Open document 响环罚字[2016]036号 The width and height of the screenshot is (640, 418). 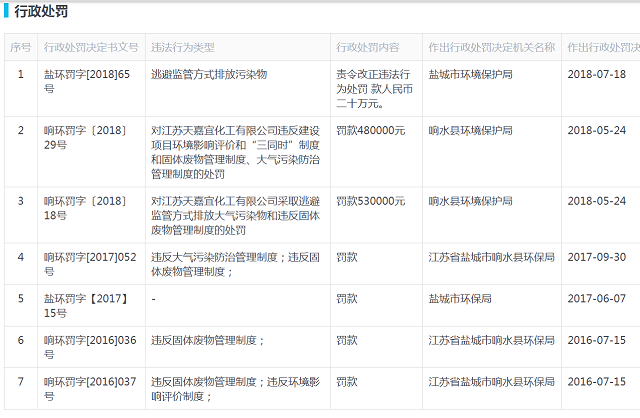point(88,348)
